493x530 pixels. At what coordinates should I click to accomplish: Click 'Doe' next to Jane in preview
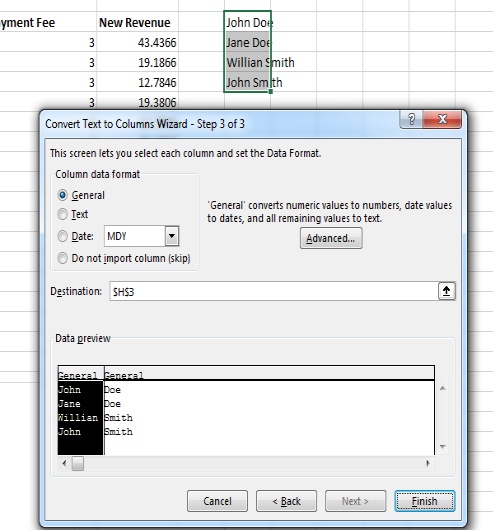coord(112,404)
